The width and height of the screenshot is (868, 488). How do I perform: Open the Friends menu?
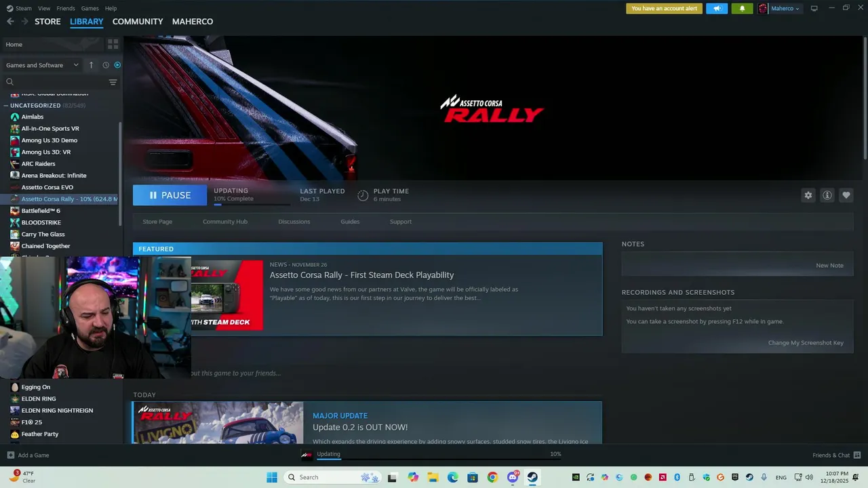click(66, 8)
